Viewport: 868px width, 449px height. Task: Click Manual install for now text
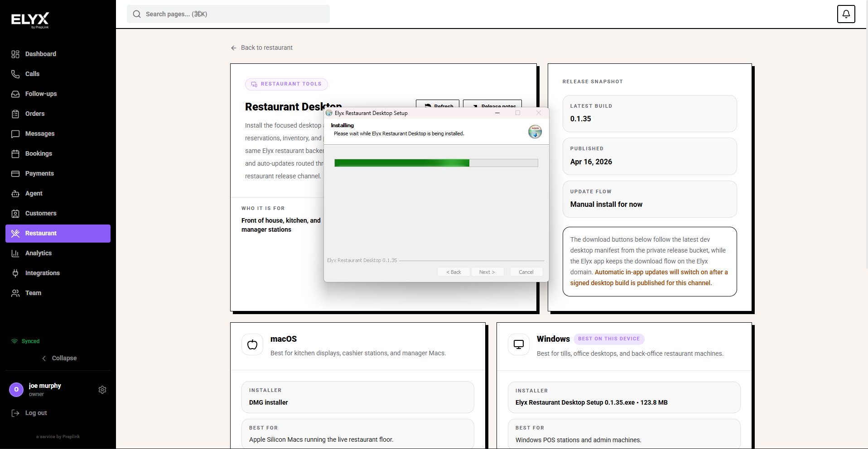click(x=606, y=205)
